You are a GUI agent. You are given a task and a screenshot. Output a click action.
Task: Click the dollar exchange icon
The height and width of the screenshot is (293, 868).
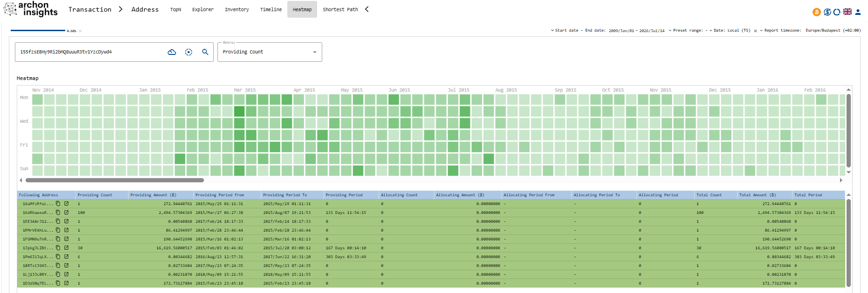[x=827, y=12]
